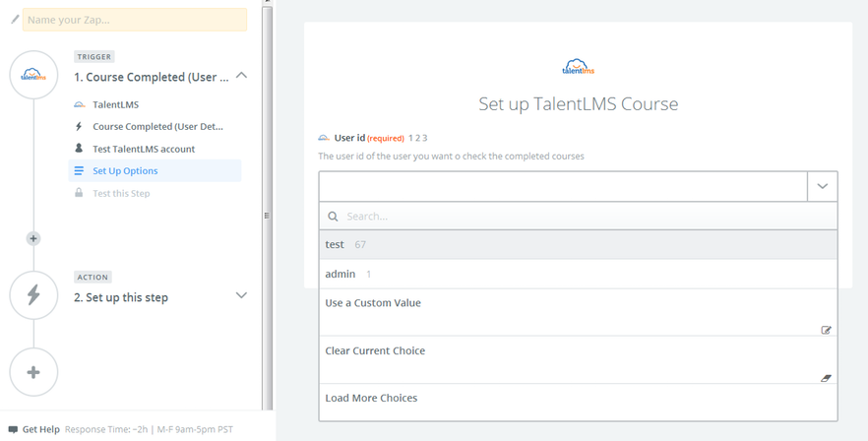Click the Action lightning bolt circle icon
This screenshot has width=868, height=441.
[33, 295]
